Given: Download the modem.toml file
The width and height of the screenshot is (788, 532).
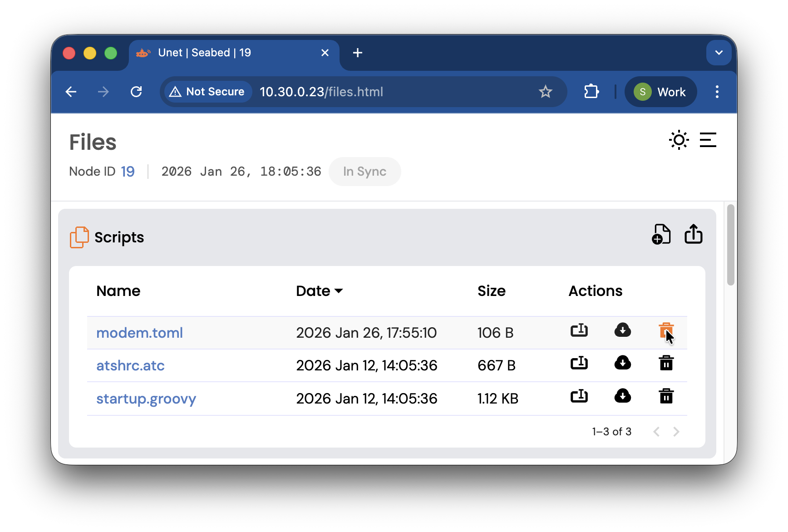Looking at the screenshot, I should 622,330.
